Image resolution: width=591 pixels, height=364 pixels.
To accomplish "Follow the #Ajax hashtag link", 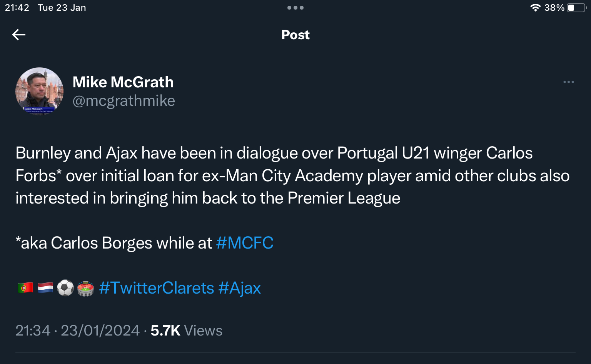I will (240, 288).
